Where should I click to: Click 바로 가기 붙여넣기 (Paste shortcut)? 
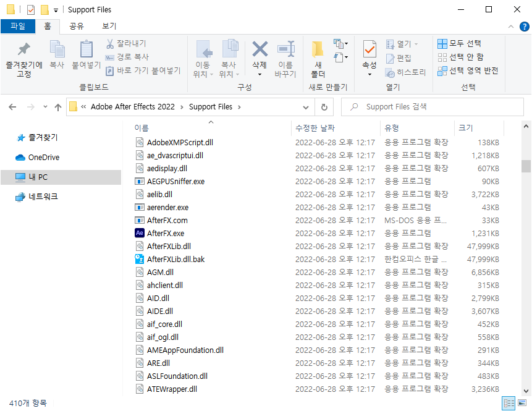pos(143,70)
